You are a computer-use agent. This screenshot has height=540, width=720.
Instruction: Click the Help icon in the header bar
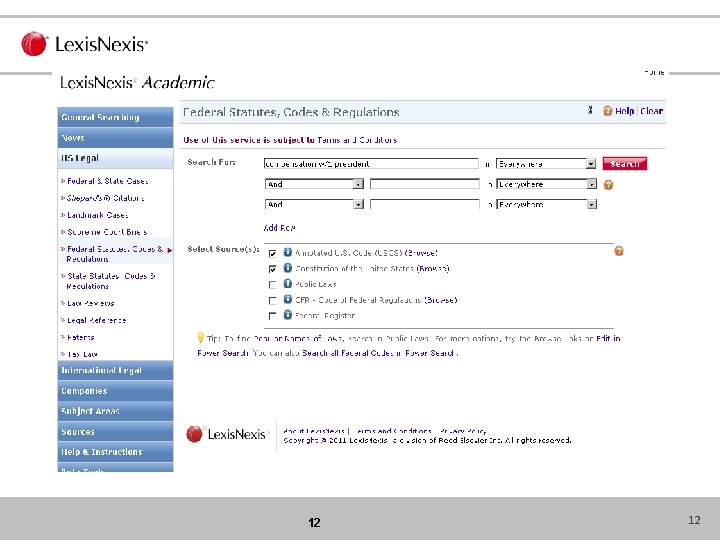[608, 111]
